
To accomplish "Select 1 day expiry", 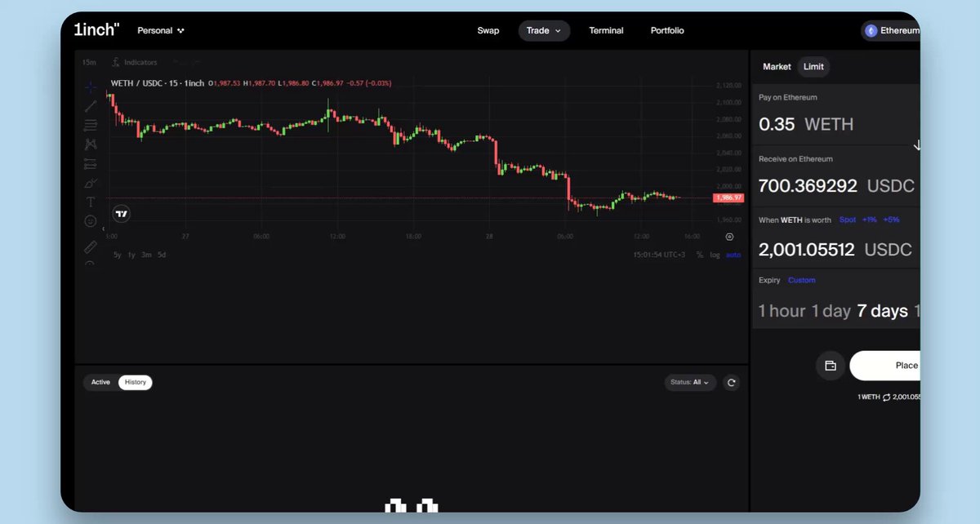I will point(831,311).
